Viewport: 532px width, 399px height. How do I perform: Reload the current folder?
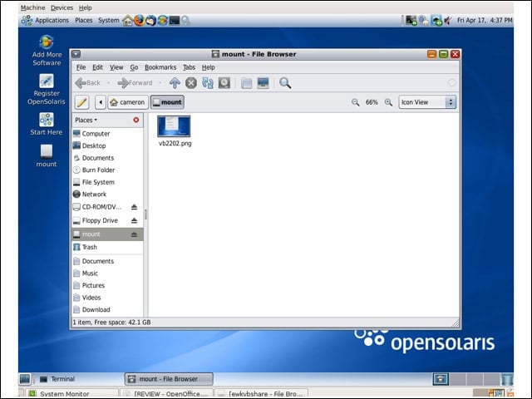[208, 83]
